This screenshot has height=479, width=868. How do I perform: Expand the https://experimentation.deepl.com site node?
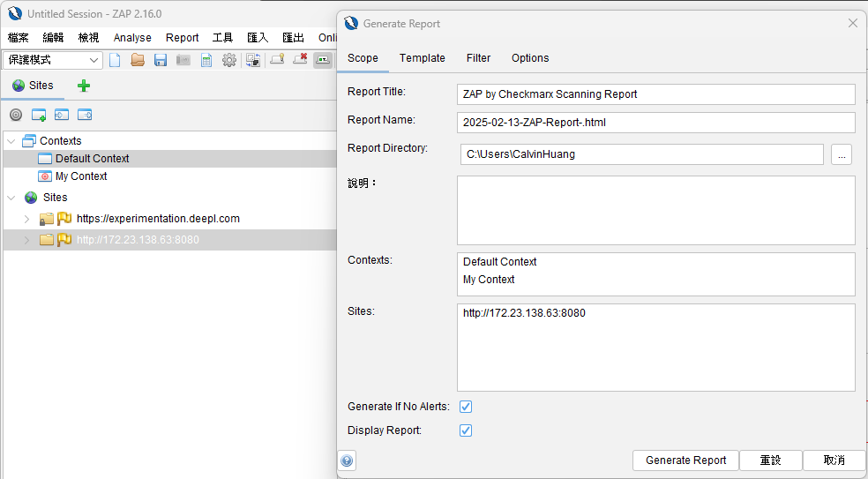(26, 219)
